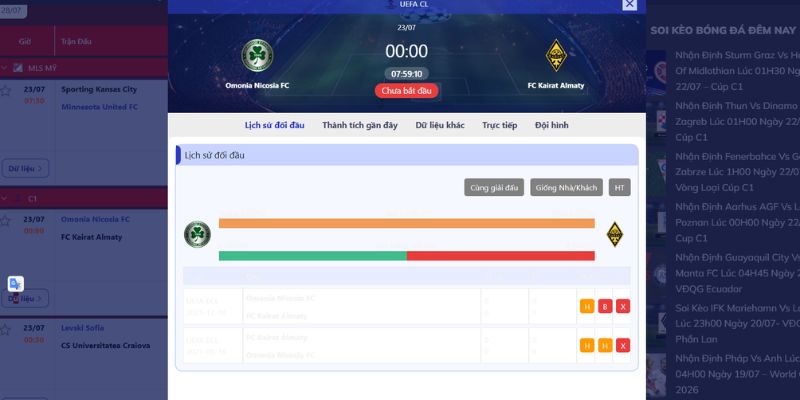Click the orange H badge in first history row
This screenshot has height=400, width=800.
pos(587,306)
